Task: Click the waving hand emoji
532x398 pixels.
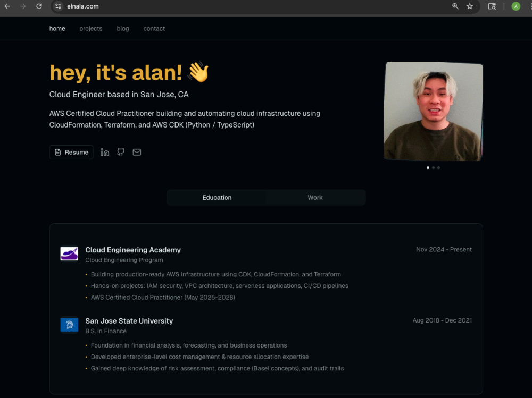Action: [x=198, y=72]
